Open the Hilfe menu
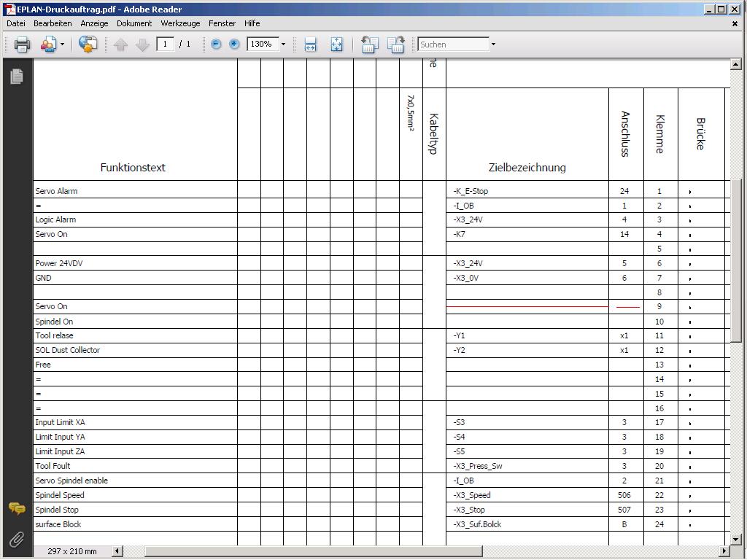The height and width of the screenshot is (560, 747). tap(252, 23)
